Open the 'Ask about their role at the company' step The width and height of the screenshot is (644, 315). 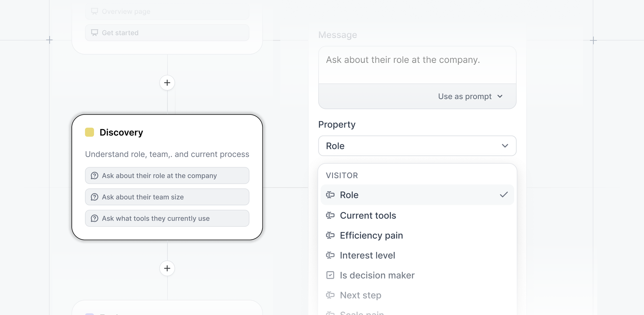[167, 176]
